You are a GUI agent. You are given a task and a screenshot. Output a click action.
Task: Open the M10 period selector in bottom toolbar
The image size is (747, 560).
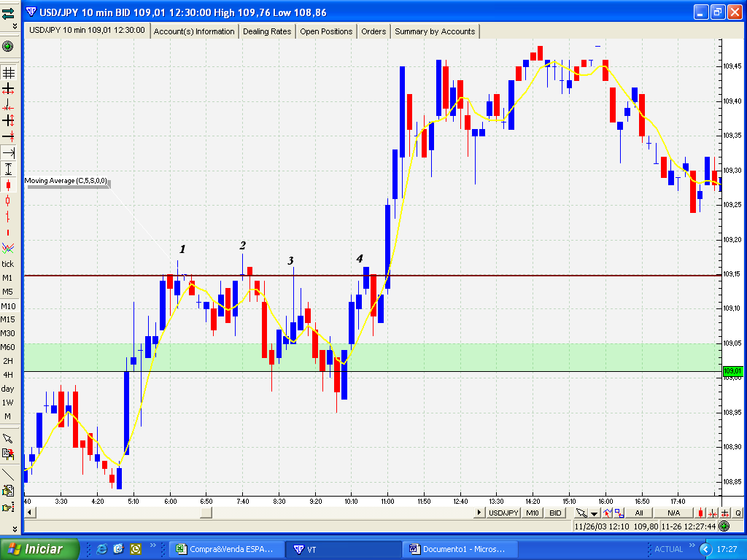pyautogui.click(x=532, y=513)
